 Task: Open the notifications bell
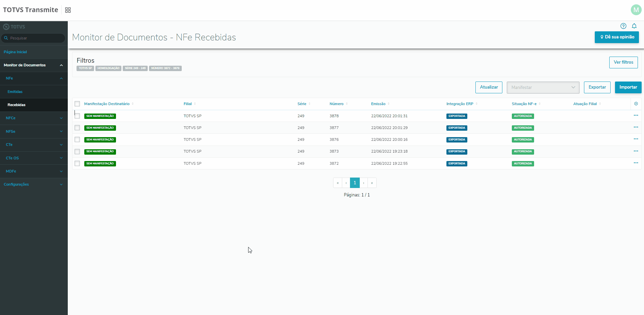(634, 26)
